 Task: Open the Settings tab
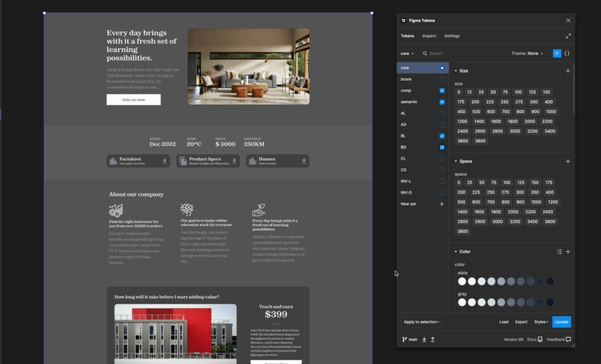click(x=452, y=36)
